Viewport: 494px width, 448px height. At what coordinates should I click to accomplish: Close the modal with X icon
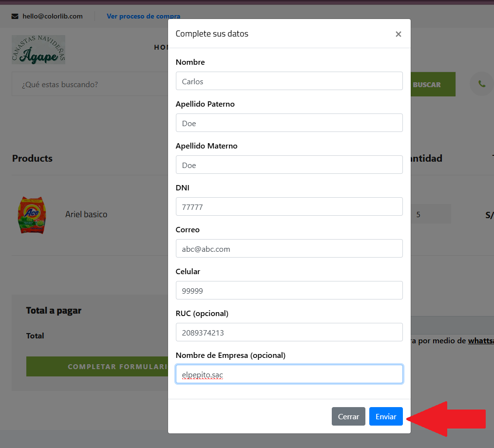(x=398, y=34)
